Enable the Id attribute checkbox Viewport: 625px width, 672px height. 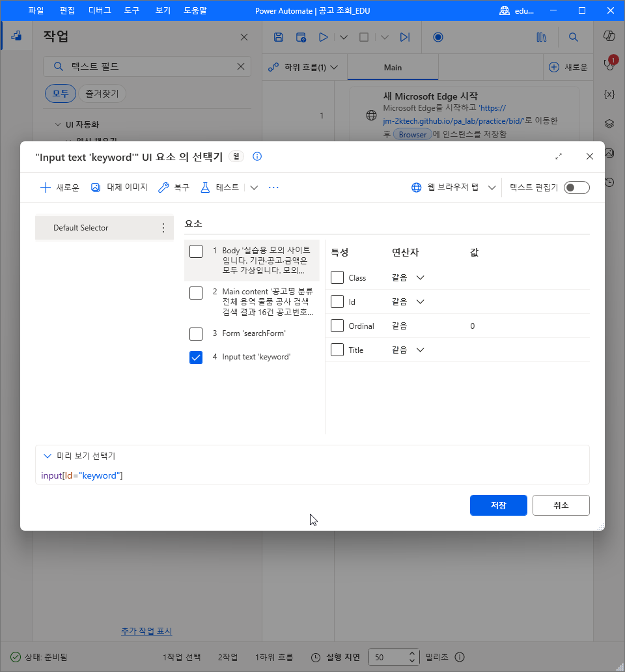pos(337,301)
